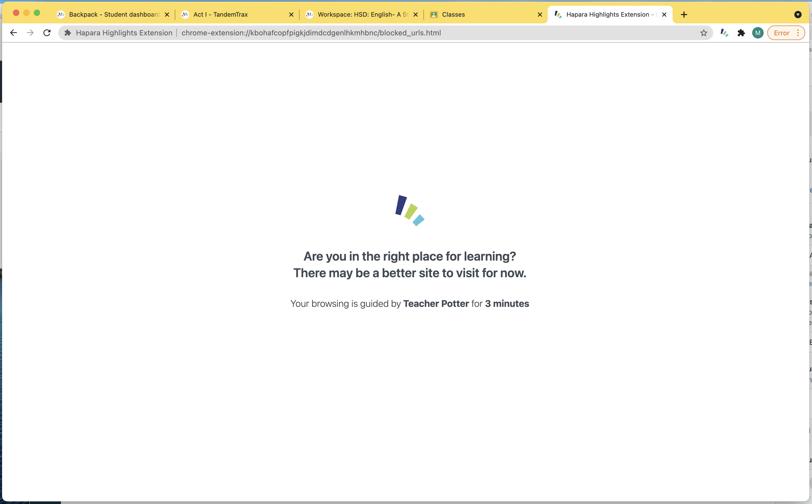Click the green fullscreen window button
Screen dimensions: 812x504
point(37,13)
